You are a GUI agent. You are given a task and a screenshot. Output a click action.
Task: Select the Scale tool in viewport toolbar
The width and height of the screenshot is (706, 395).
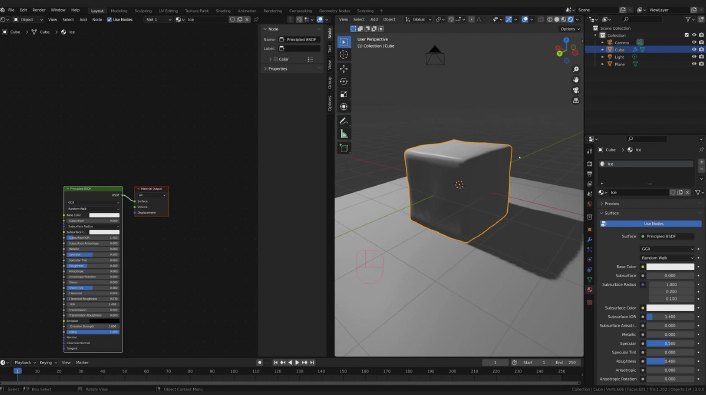click(x=344, y=94)
